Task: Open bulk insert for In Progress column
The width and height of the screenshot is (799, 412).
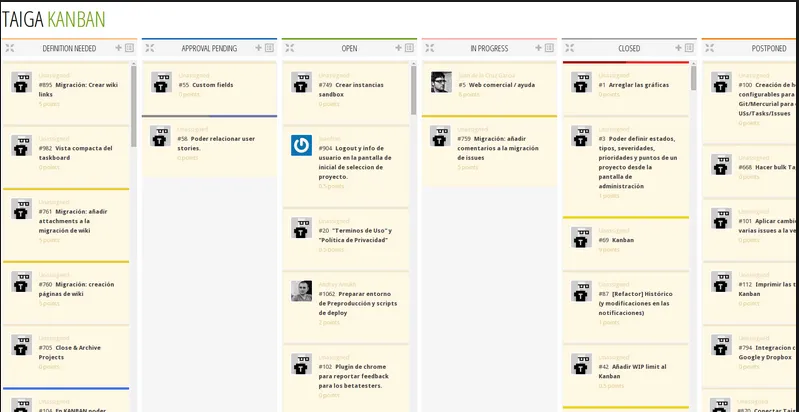Action: (549, 48)
